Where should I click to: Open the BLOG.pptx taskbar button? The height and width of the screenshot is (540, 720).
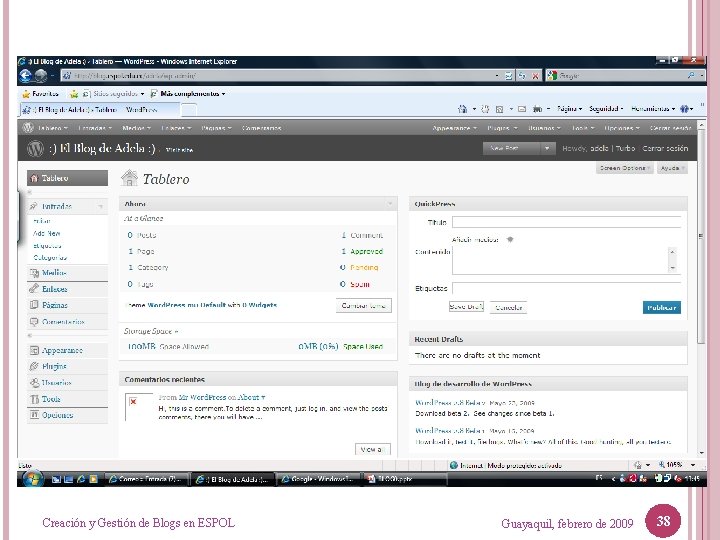click(x=406, y=479)
